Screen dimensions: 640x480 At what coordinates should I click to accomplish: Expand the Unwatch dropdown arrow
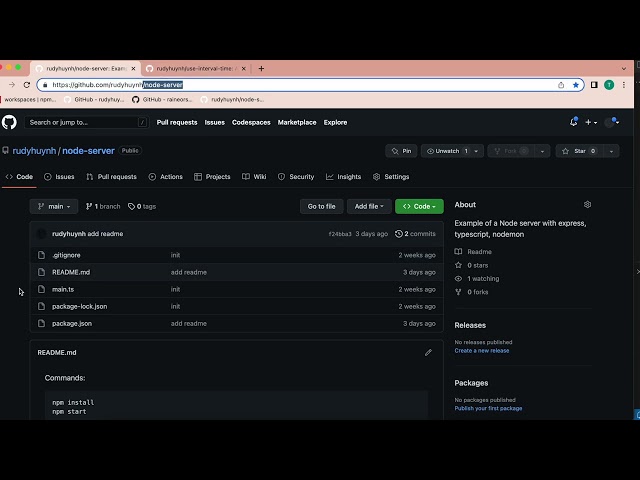476,151
